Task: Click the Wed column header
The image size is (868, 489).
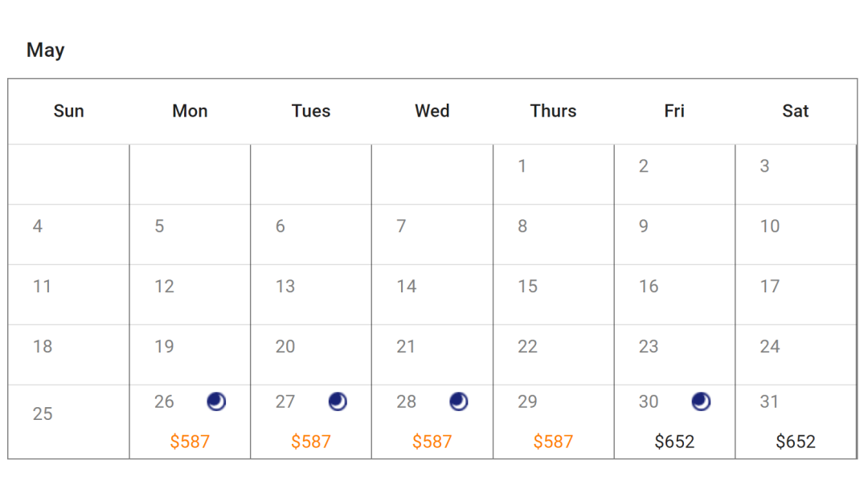Action: (x=432, y=112)
